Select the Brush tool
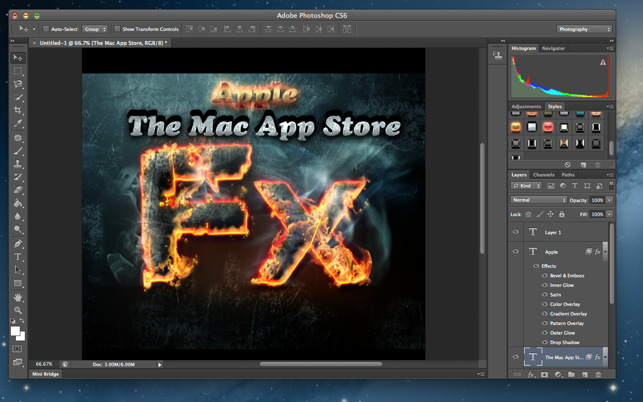Image resolution: width=643 pixels, height=402 pixels. pos(18,151)
